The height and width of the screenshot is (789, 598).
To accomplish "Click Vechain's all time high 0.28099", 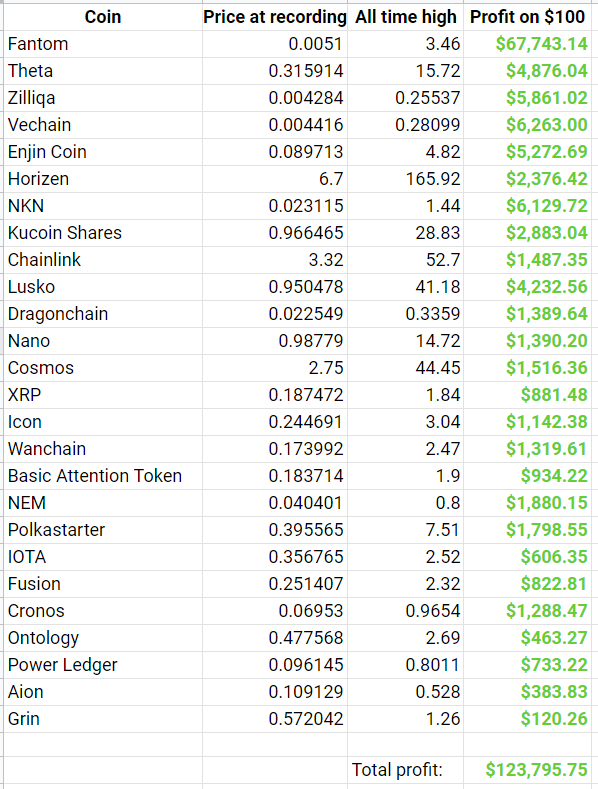I will [405, 125].
